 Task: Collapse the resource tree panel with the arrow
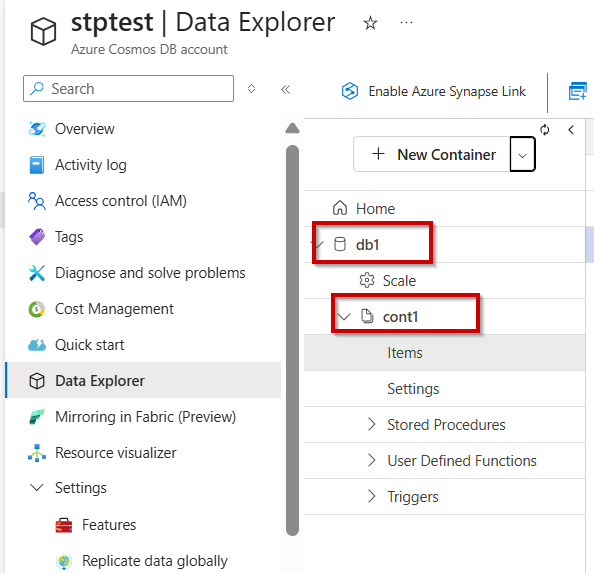(571, 130)
